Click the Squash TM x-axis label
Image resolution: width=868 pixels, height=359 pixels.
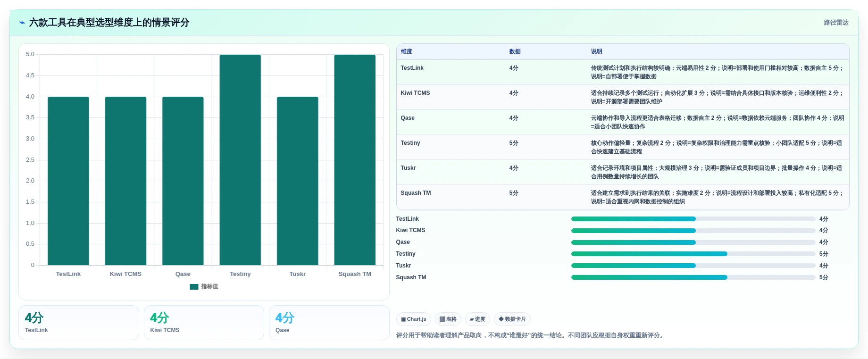[355, 274]
